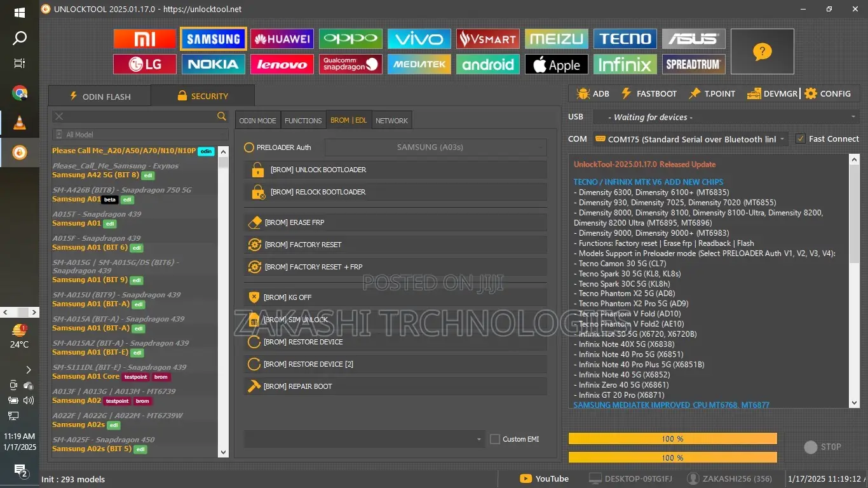Viewport: 868px width, 488px height.
Task: Open the Custom EMI file dropdown
Action: click(x=365, y=439)
